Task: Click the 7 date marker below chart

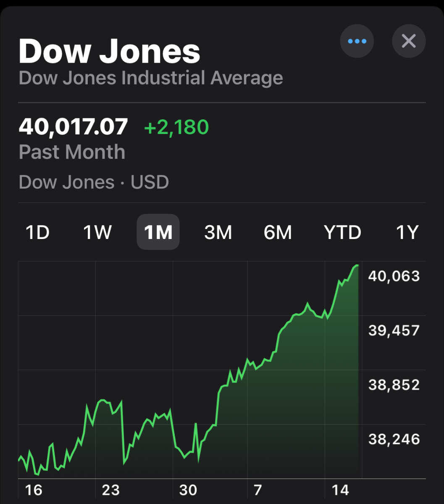Action: click(257, 490)
